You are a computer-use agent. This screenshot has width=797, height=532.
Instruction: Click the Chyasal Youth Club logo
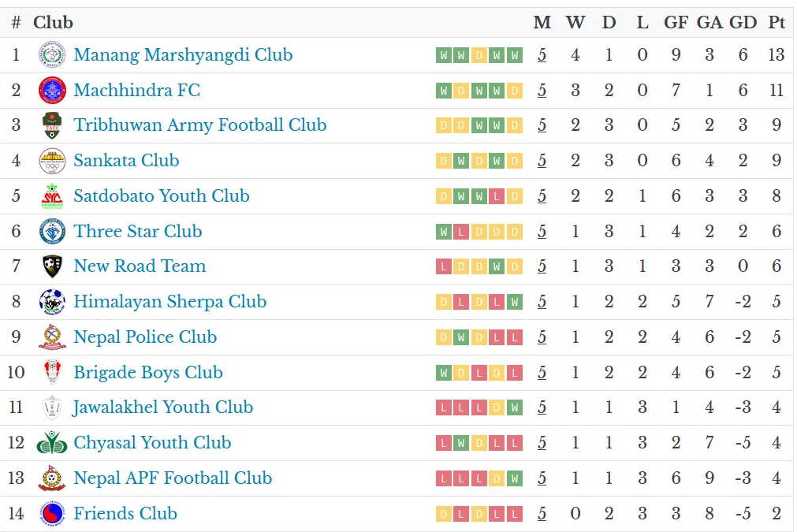coord(52,443)
